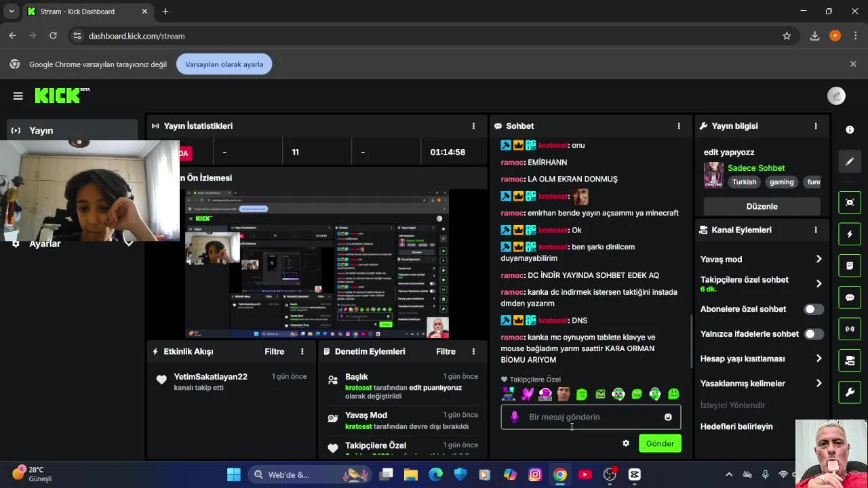Open Yayın bilgisi panel options

pyautogui.click(x=816, y=126)
